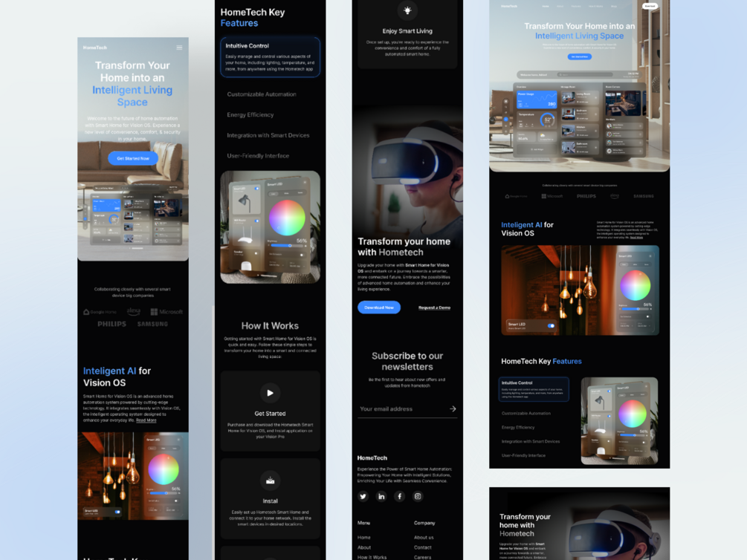
Task: Click color wheel in desktop Inteligent AI image
Action: point(635,286)
